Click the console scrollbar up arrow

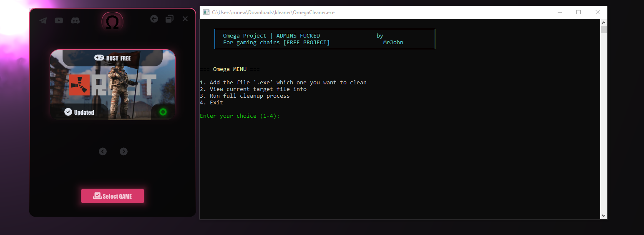[x=604, y=22]
